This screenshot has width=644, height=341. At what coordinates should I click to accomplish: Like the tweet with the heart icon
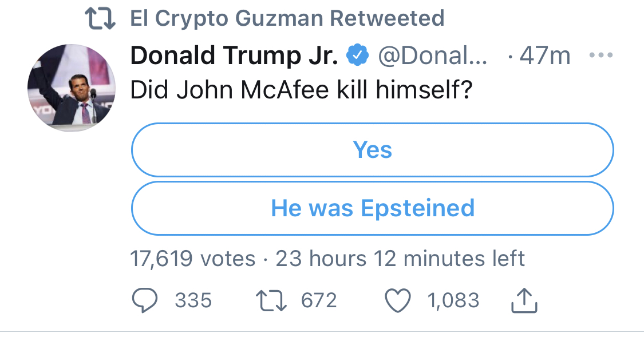(x=398, y=300)
